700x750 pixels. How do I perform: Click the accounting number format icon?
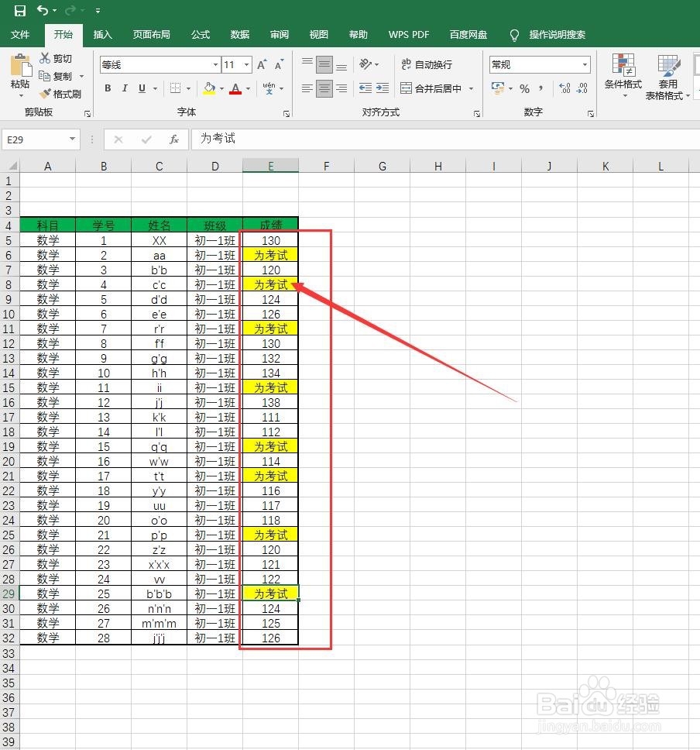coord(498,88)
